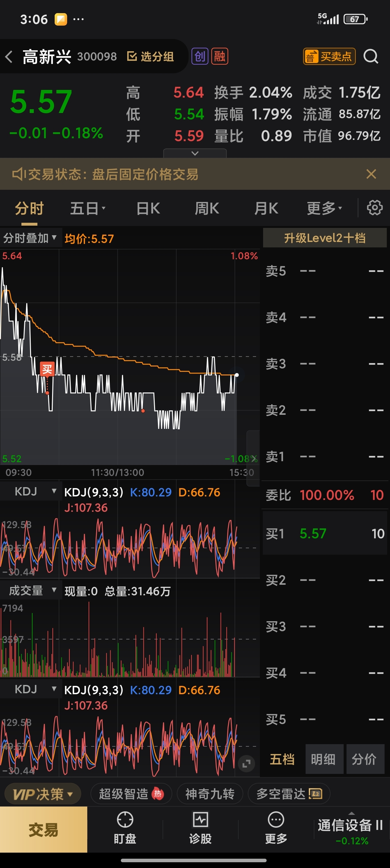390x868 pixels.
Task: Open the 更多 chart period dropdown
Action: (324, 208)
